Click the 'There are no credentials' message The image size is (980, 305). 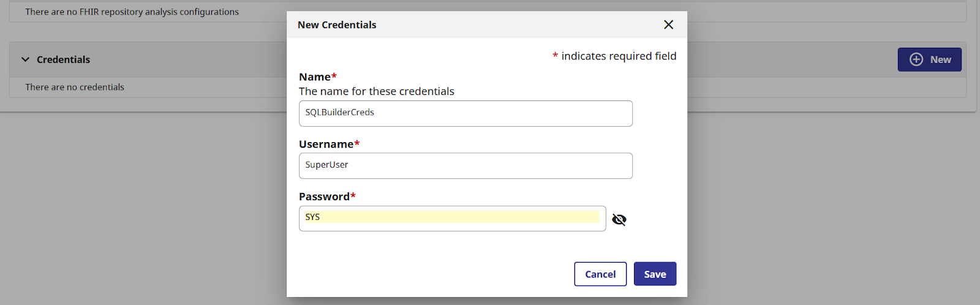click(x=75, y=87)
